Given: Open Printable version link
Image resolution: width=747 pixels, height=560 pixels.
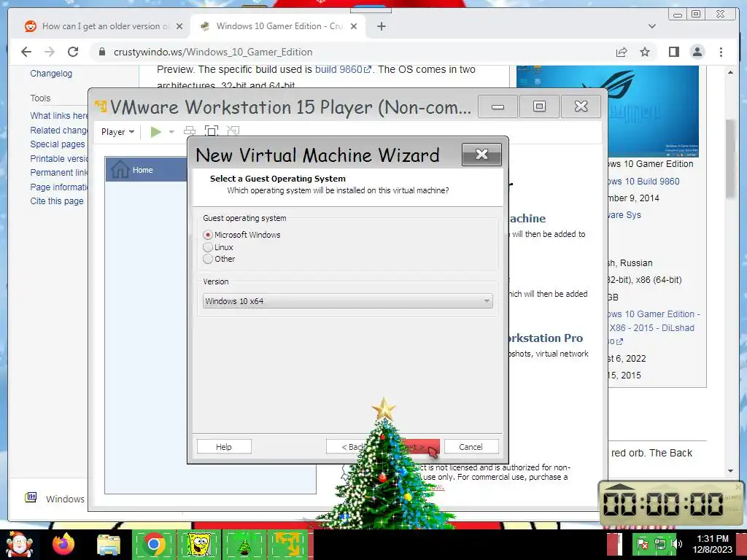Looking at the screenshot, I should 59,158.
